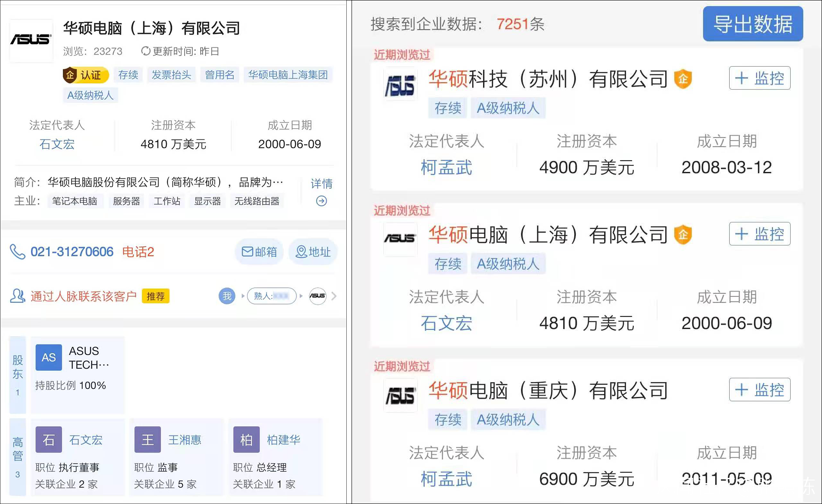This screenshot has height=504, width=822.
Task: Click the ASUS logo beside 华硕电脑（上海）有限公司 header
Action: (x=31, y=40)
